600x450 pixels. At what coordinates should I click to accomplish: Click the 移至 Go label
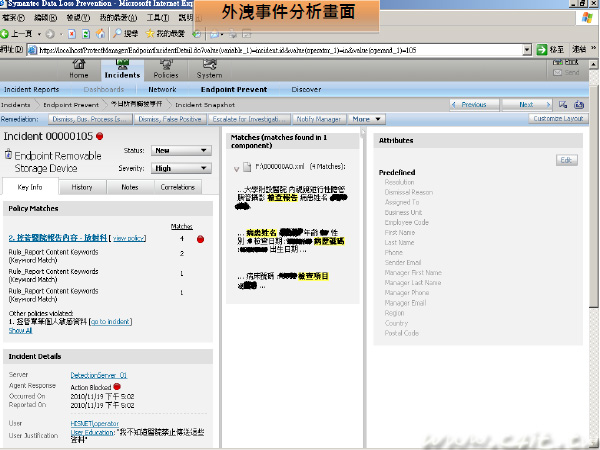coord(557,50)
